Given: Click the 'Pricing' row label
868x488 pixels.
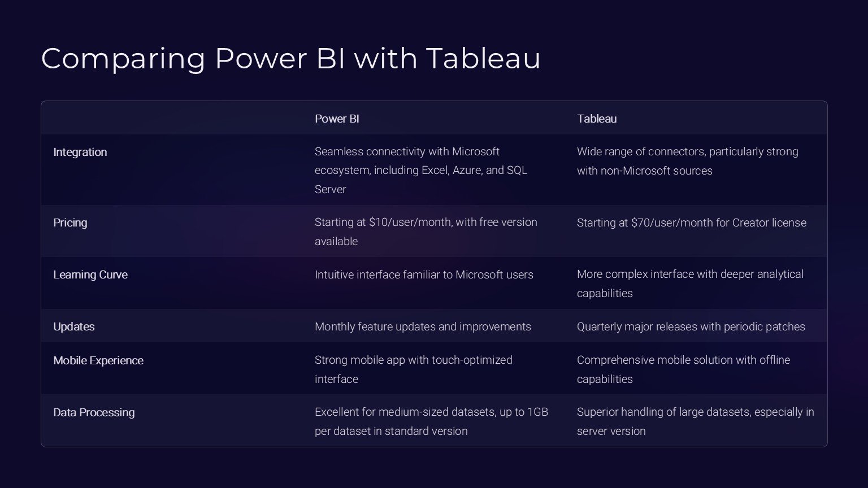Looking at the screenshot, I should [x=70, y=223].
